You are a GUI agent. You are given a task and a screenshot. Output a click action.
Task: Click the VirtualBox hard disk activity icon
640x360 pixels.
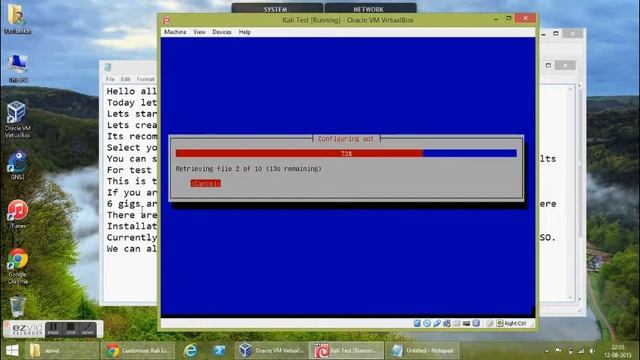coord(417,323)
